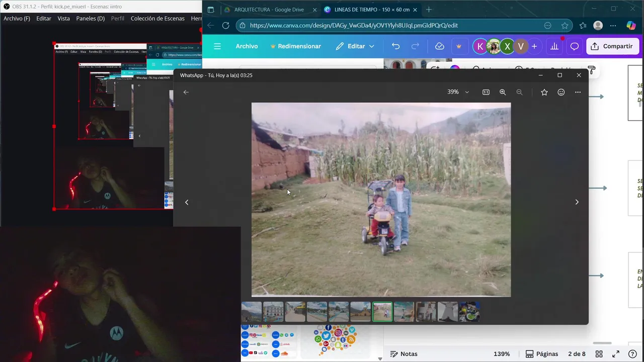
Task: Click the 2 de 8 page indicator
Action: 577,354
